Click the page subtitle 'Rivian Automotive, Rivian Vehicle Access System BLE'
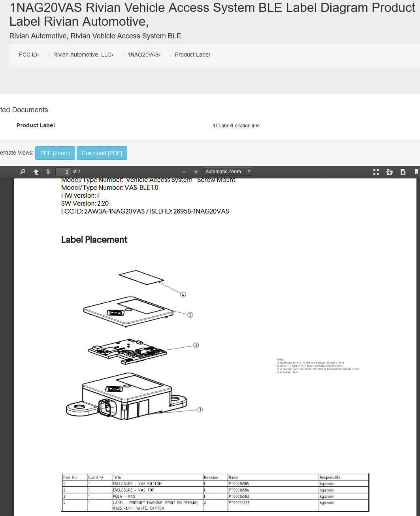This screenshot has height=516, width=420. click(95, 36)
